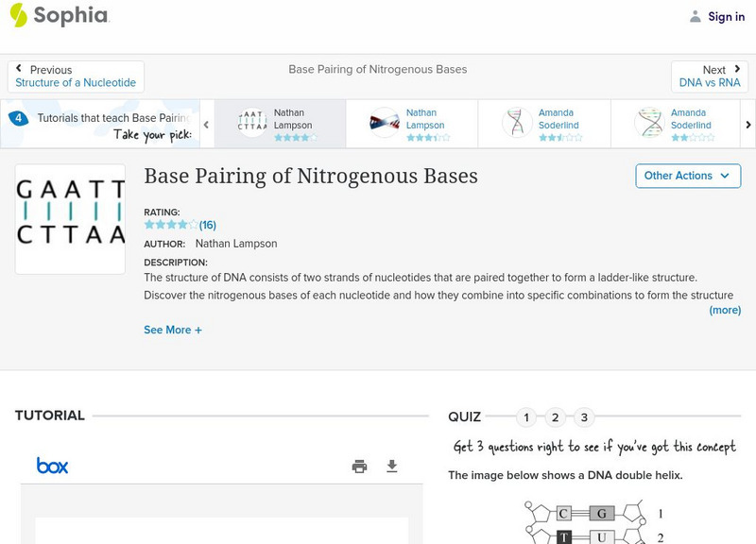This screenshot has height=544, width=756.
Task: Click the GAATT CTTAA tutorial image
Action: point(70,219)
